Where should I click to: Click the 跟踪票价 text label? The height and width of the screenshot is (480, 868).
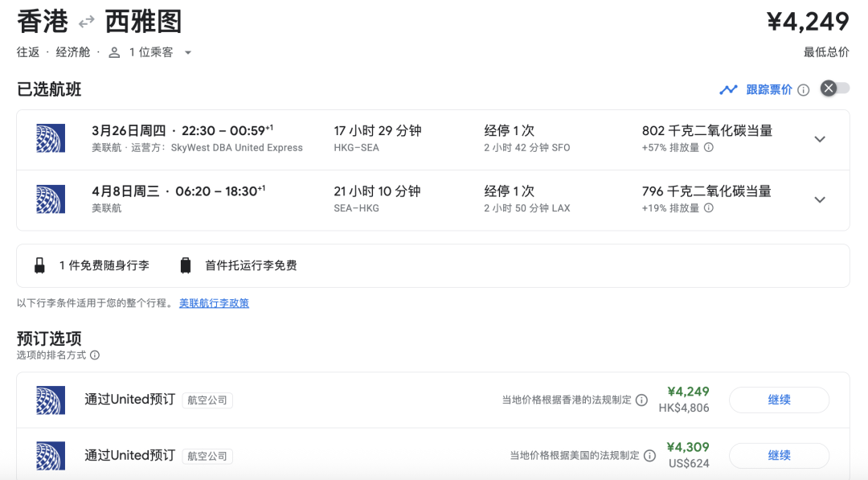click(768, 90)
